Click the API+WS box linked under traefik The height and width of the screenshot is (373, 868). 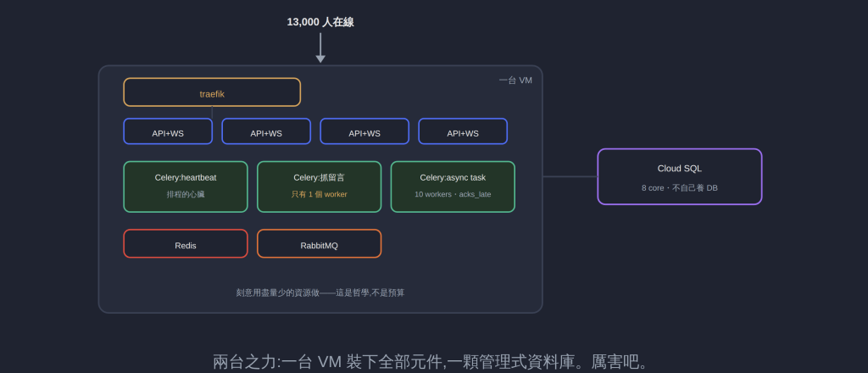pos(168,131)
